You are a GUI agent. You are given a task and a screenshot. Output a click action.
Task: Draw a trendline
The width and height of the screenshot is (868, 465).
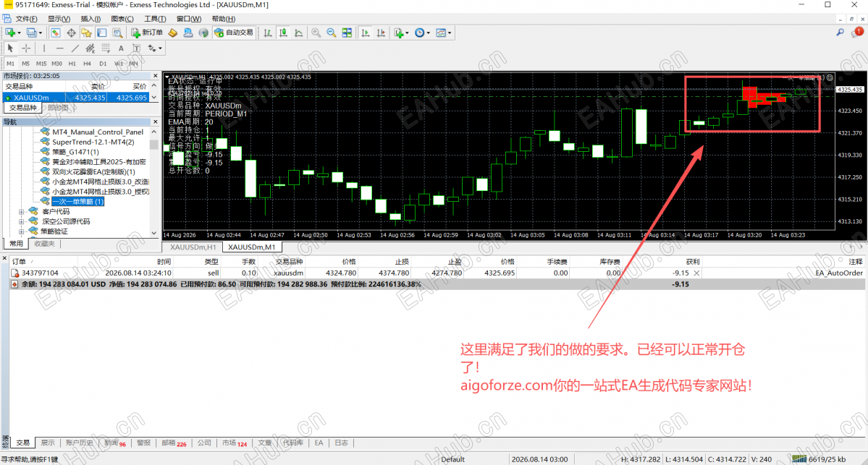pyautogui.click(x=75, y=48)
